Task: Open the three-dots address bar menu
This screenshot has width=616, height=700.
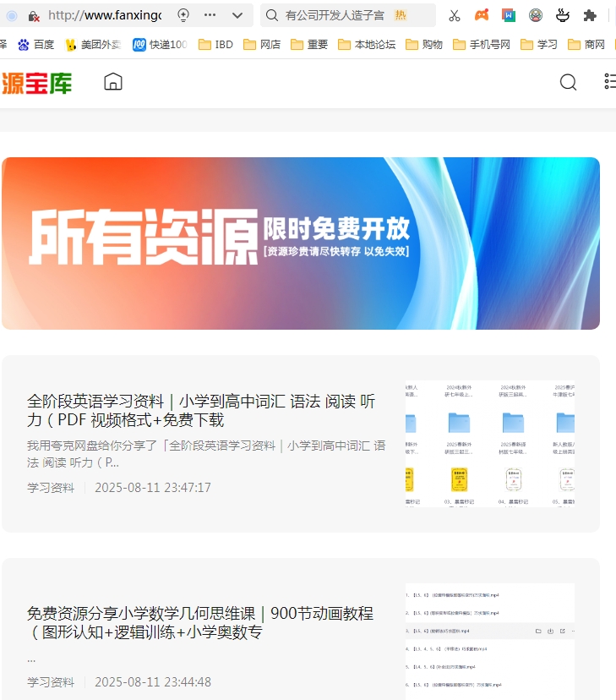Action: tap(210, 15)
